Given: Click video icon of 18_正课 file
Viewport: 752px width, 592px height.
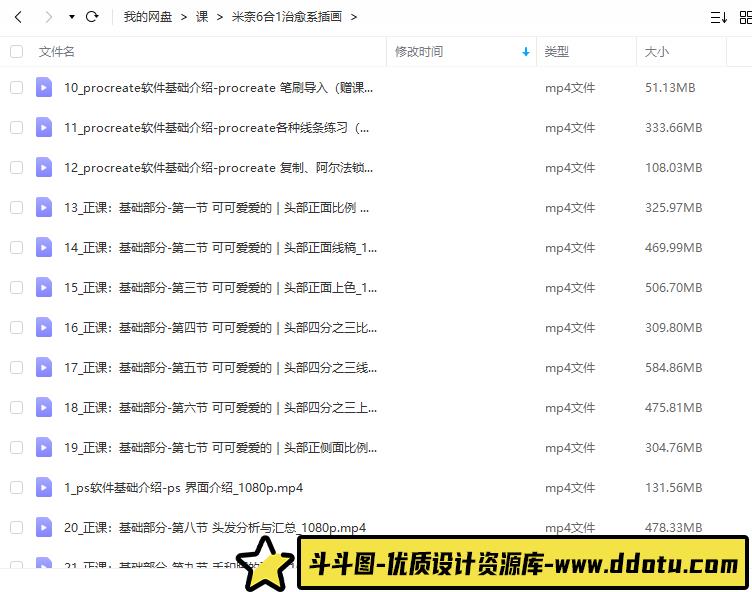Looking at the screenshot, I should [x=44, y=407].
